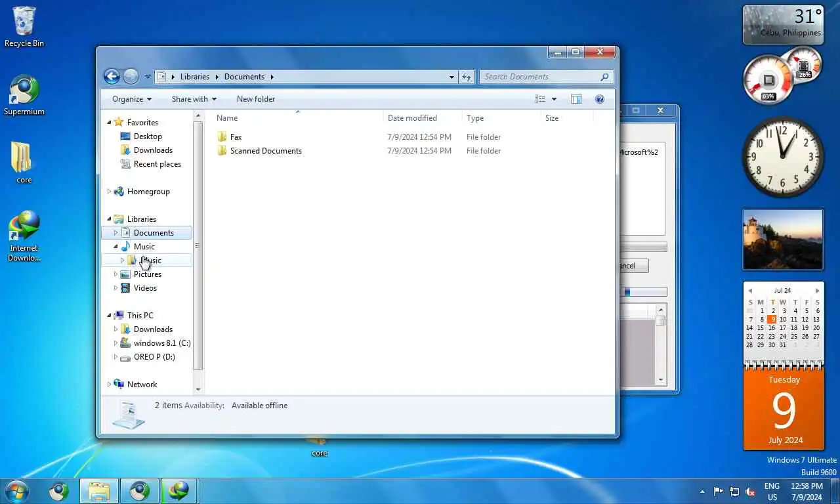Image resolution: width=840 pixels, height=504 pixels.
Task: Expand the Network node
Action: (x=109, y=385)
